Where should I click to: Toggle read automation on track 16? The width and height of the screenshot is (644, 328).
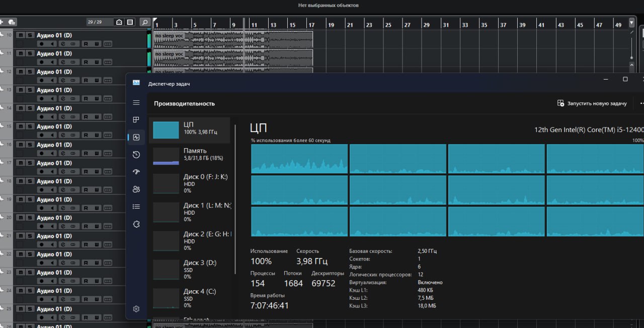tap(85, 153)
